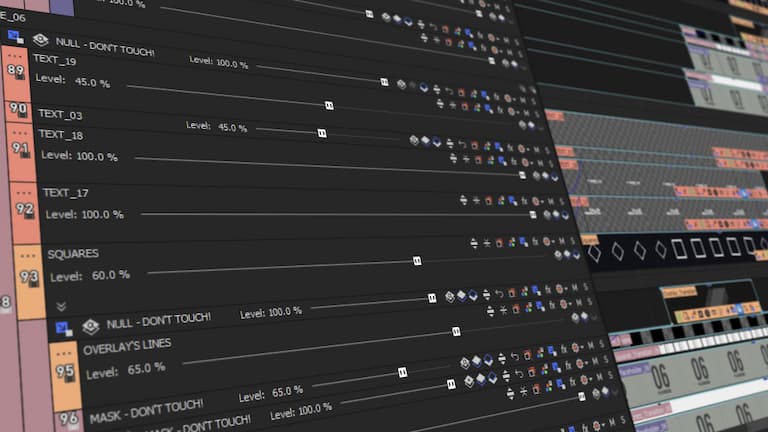Open track FX for TEXT_18

(513, 161)
